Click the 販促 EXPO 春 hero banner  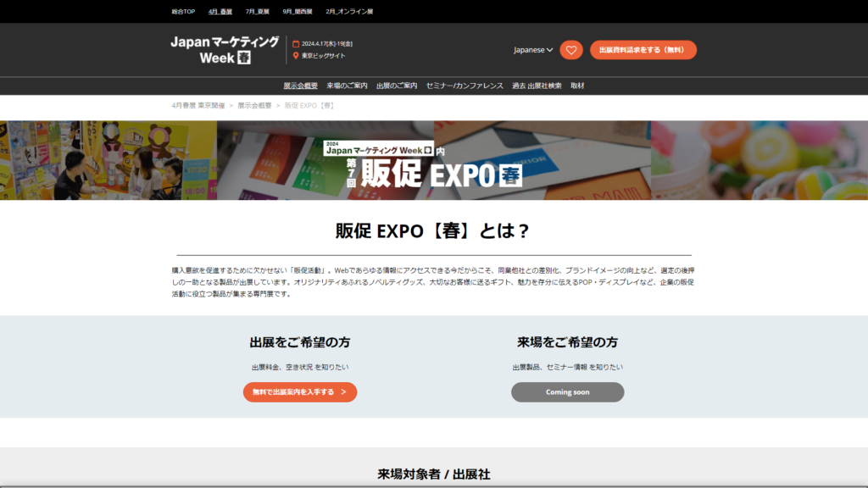(434, 160)
